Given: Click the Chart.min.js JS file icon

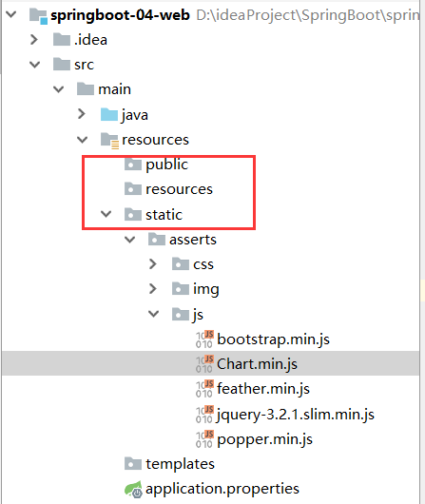Looking at the screenshot, I should tap(204, 364).
